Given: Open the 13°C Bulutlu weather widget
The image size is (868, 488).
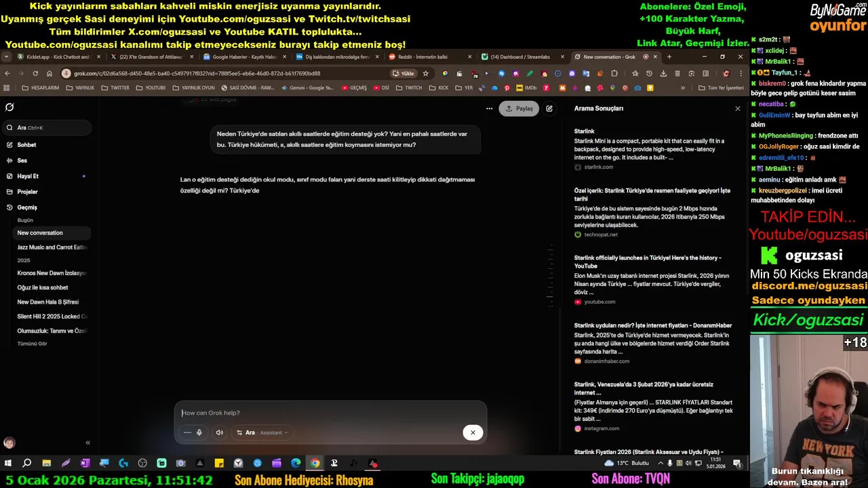Looking at the screenshot, I should click(x=626, y=464).
